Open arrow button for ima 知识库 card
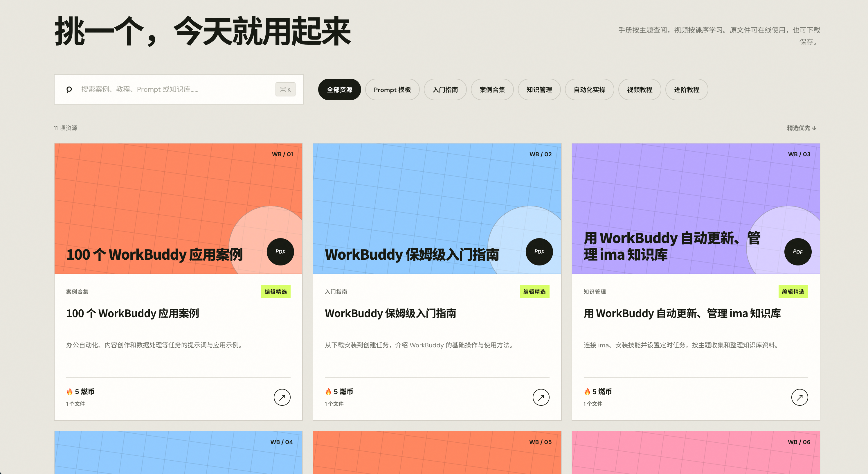Viewport: 868px width, 474px height. (799, 398)
